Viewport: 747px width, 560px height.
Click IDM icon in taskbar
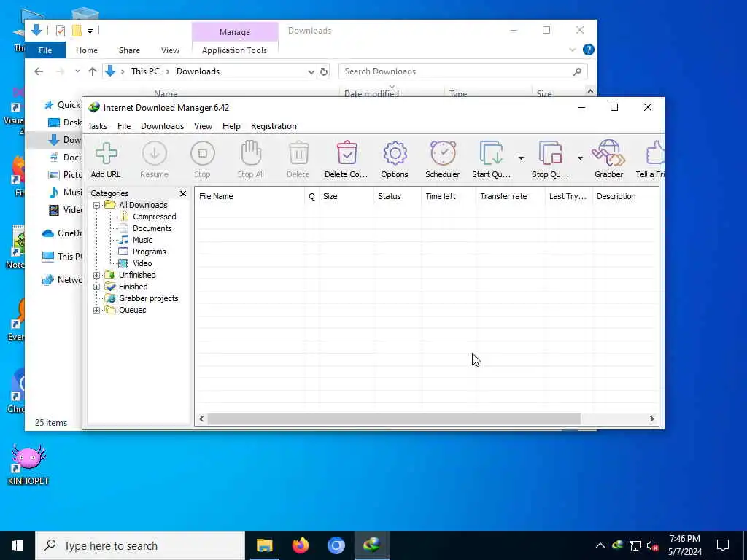pos(371,545)
